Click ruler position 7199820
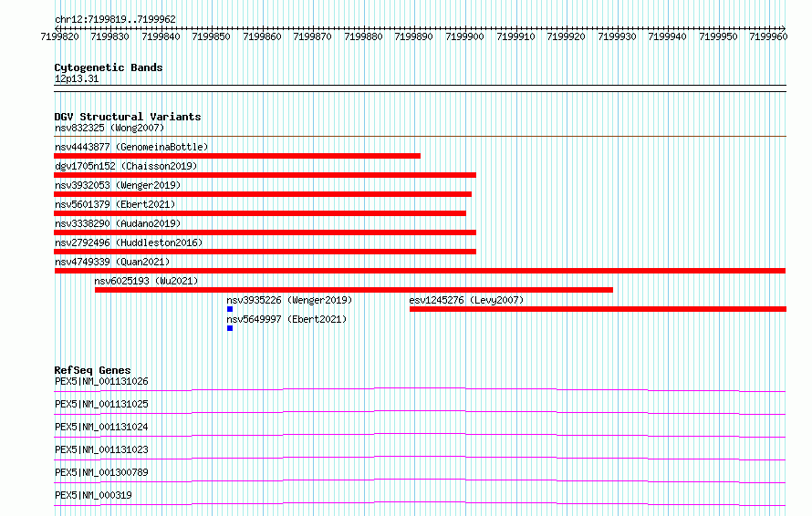The width and height of the screenshot is (812, 516). pos(59,36)
